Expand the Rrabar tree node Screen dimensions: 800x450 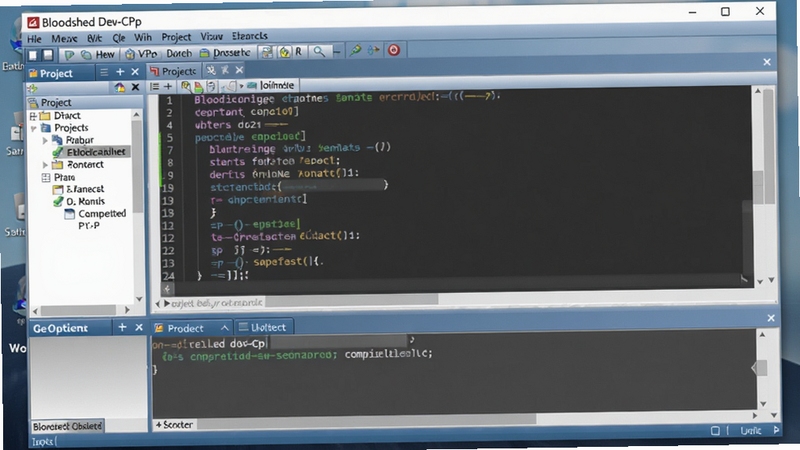pos(45,140)
